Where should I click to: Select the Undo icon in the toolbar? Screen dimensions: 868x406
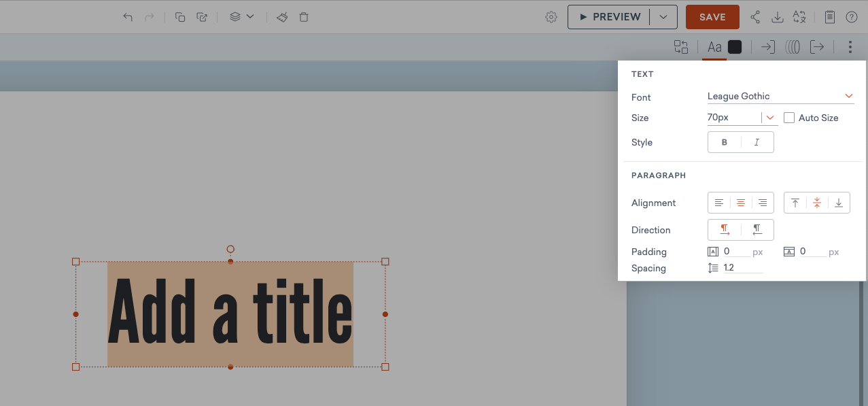[127, 16]
